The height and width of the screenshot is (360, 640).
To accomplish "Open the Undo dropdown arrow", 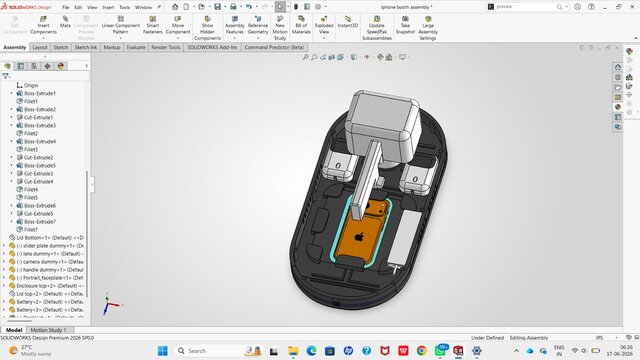I will pos(256,7).
